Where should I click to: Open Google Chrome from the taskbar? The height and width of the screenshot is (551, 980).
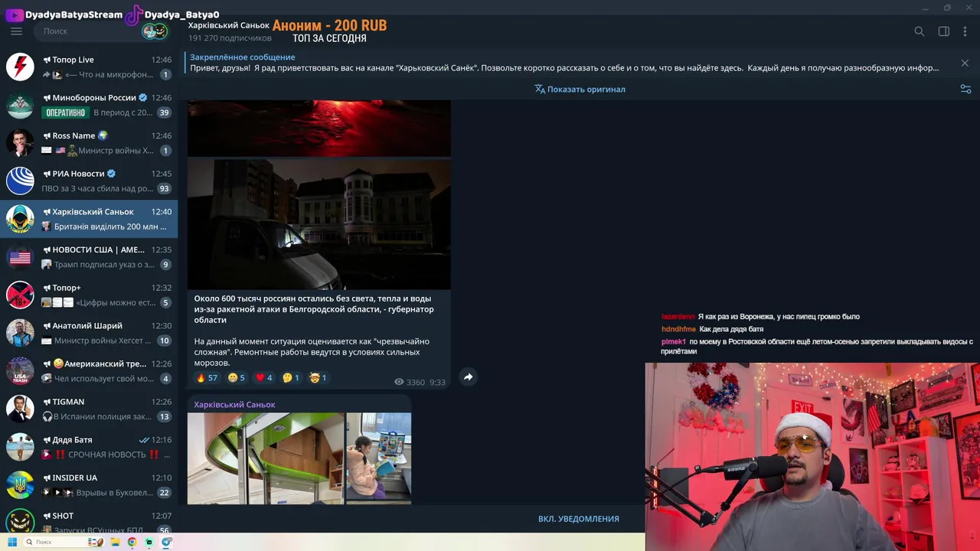132,542
